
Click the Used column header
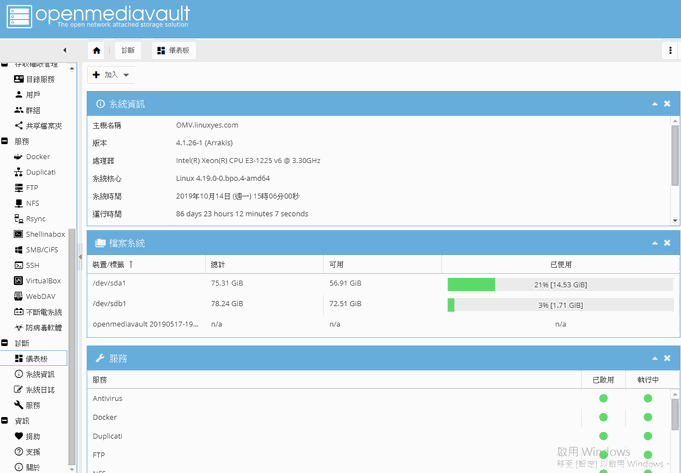coord(560,265)
